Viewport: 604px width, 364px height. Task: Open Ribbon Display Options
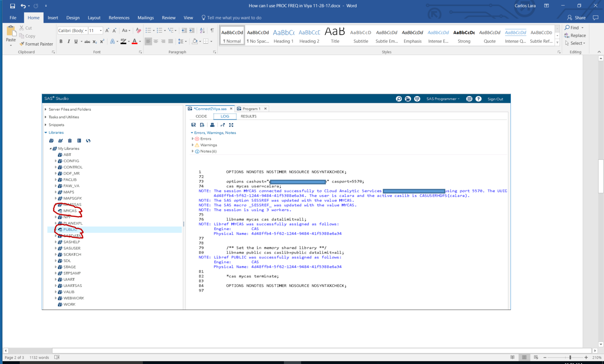546,6
